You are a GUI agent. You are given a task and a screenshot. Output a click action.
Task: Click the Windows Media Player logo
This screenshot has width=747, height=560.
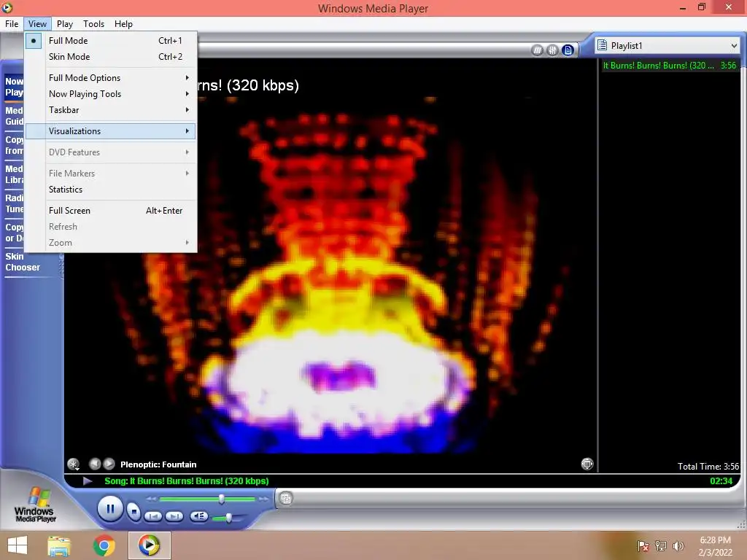coord(35,505)
